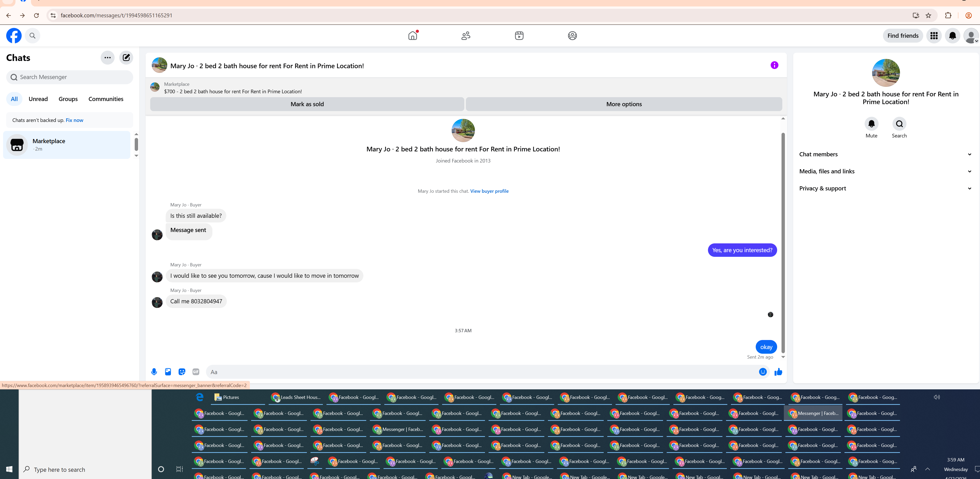Image resolution: width=980 pixels, height=479 pixels.
Task: Click the voice clip microphone icon
Action: 154,372
